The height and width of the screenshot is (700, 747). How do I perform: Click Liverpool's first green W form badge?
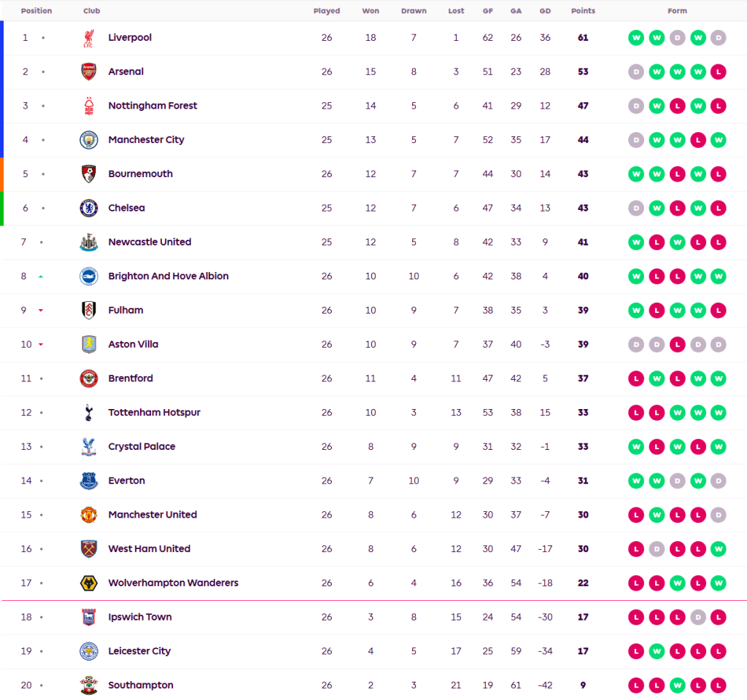point(636,38)
